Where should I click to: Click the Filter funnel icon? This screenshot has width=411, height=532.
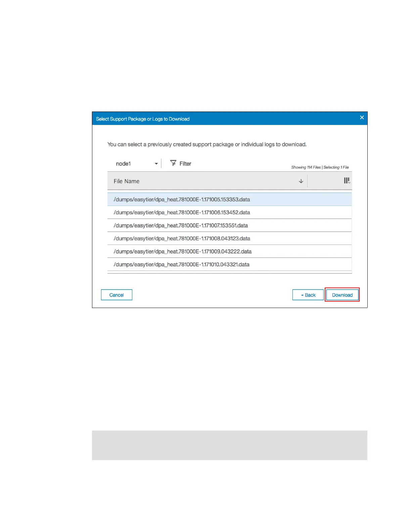tap(173, 163)
